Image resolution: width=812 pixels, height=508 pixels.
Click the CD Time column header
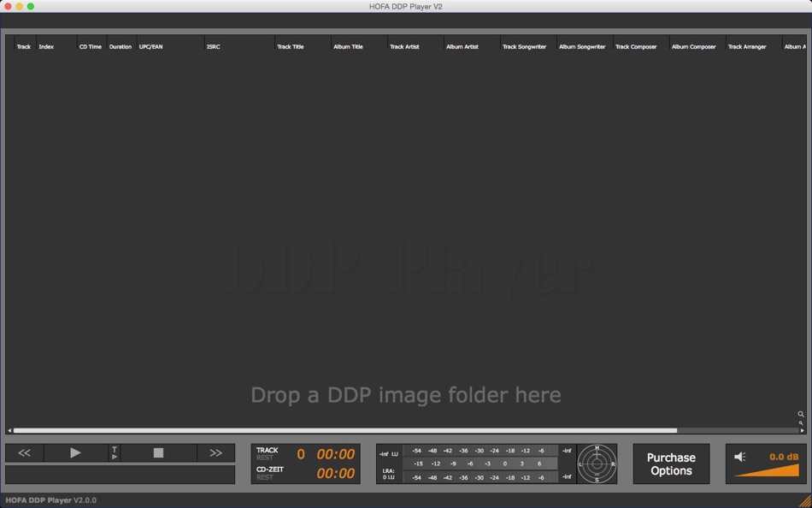click(x=91, y=47)
